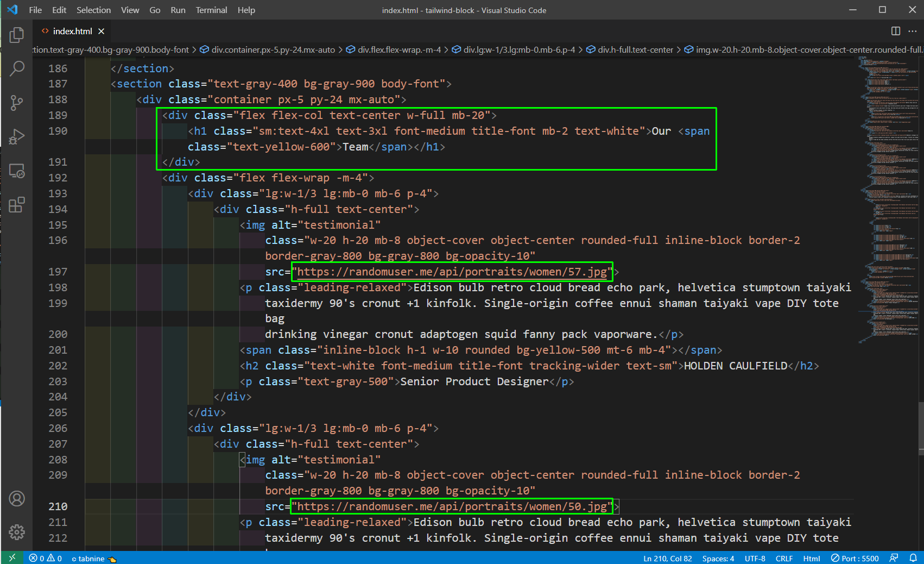Select Html language mode in status bar
This screenshot has height=564, width=924.
tap(811, 559)
